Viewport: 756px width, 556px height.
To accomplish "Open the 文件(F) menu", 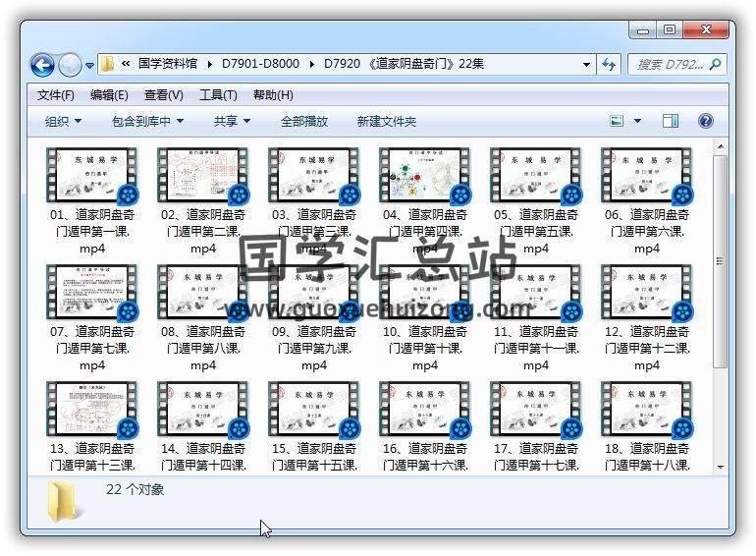I will (x=56, y=95).
